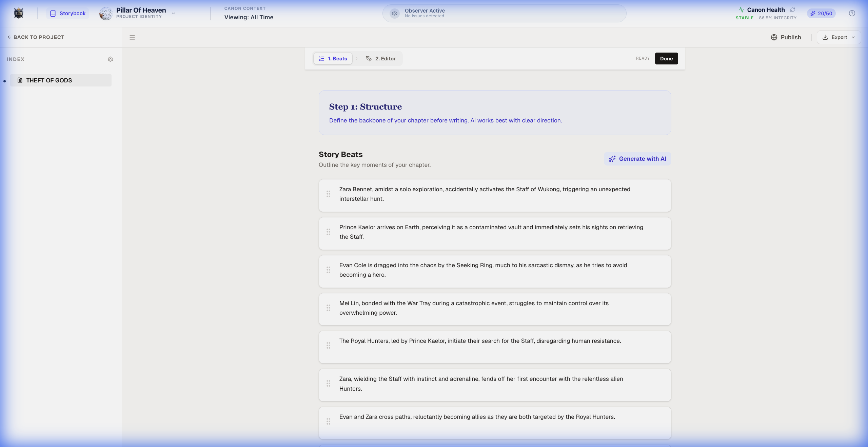Image resolution: width=868 pixels, height=447 pixels.
Task: Toggle the Observer Active eye indicator
Action: pos(394,13)
